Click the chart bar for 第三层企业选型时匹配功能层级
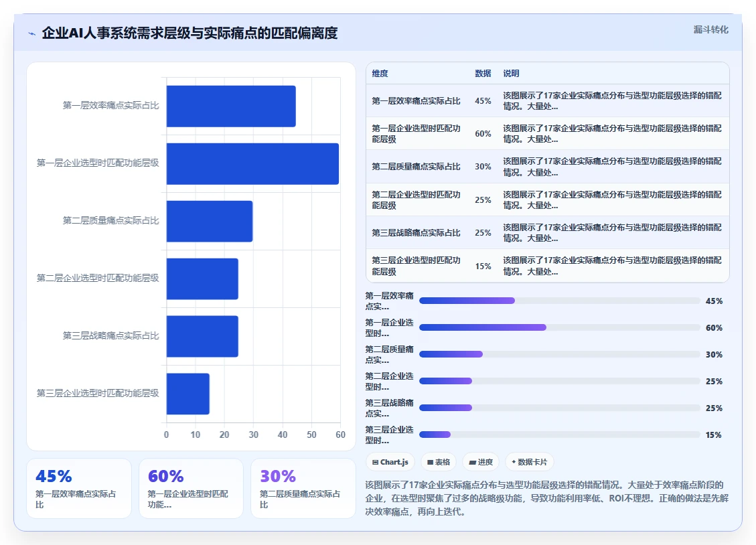 [188, 394]
